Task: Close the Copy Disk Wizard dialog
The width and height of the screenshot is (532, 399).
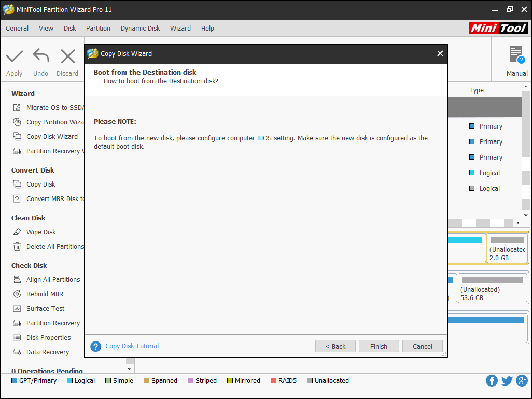Action: [x=440, y=53]
